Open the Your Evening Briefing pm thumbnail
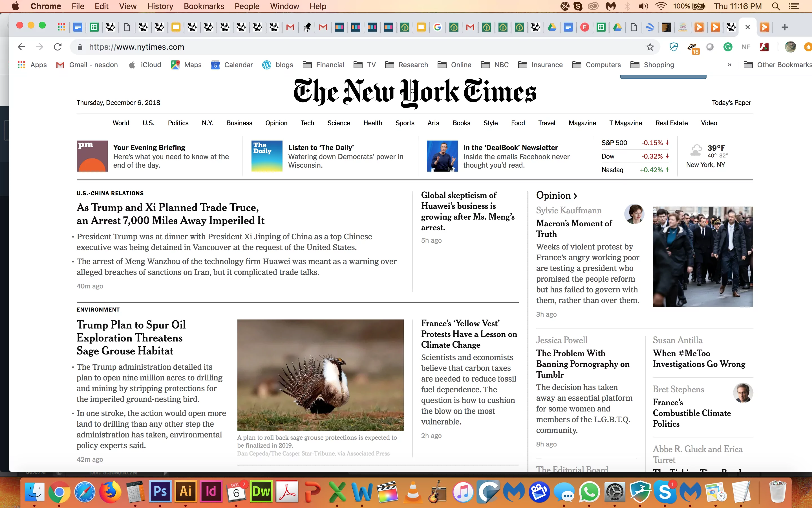The width and height of the screenshot is (812, 508). click(92, 156)
